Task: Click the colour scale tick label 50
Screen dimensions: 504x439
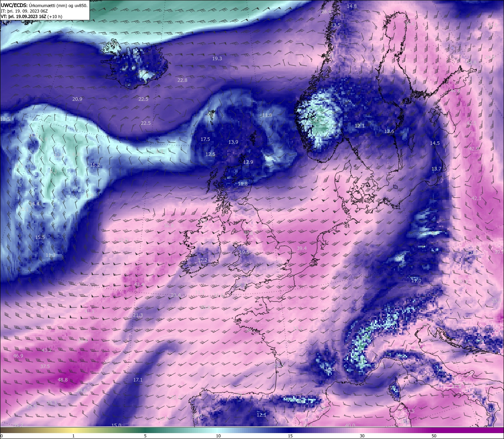Action: [x=434, y=436]
